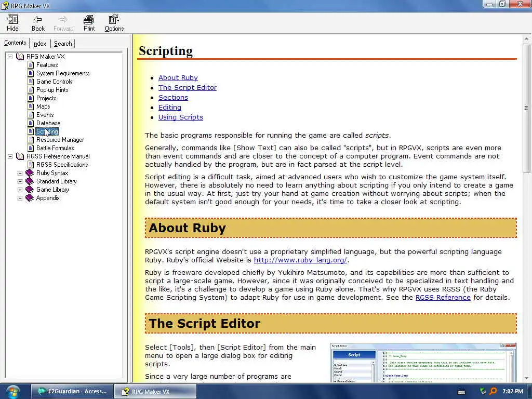Select the System Requirements topic

[x=63, y=73]
